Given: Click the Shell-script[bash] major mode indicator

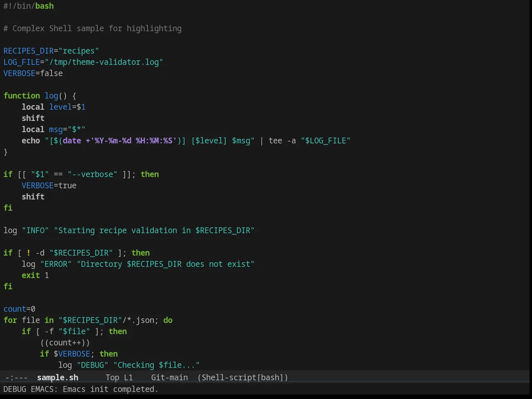Looking at the screenshot, I should (x=243, y=377).
